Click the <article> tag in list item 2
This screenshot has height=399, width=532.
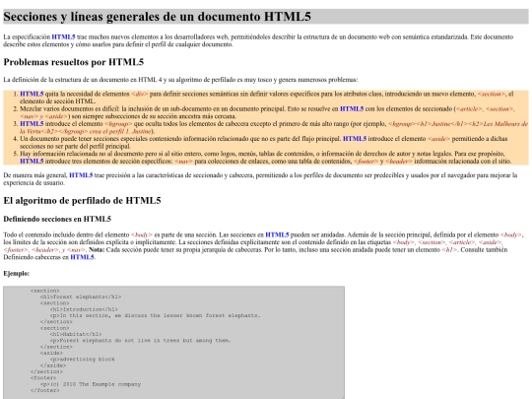tap(469, 108)
